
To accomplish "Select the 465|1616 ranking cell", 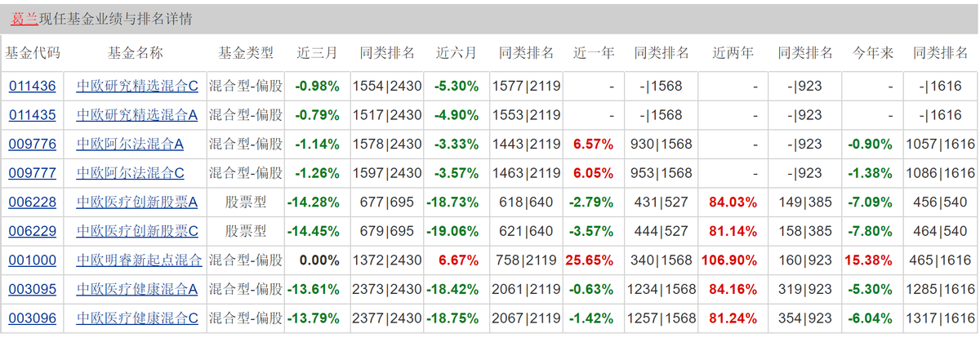I will (x=941, y=260).
